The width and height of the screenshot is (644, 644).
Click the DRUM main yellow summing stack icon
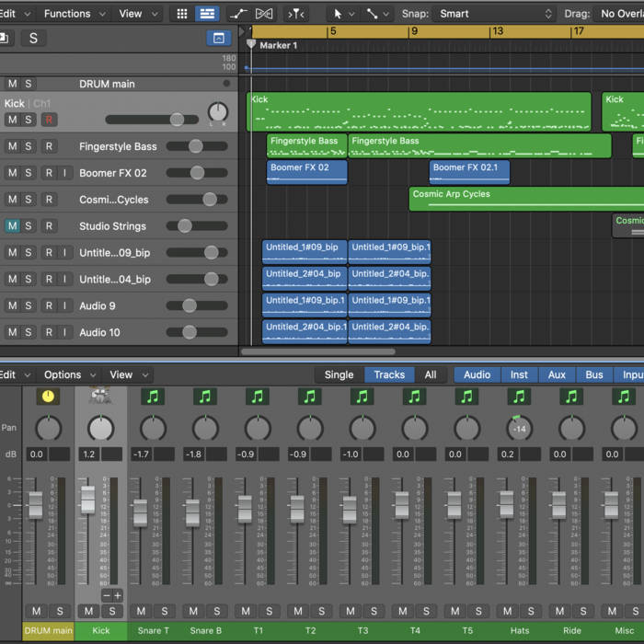(x=48, y=397)
